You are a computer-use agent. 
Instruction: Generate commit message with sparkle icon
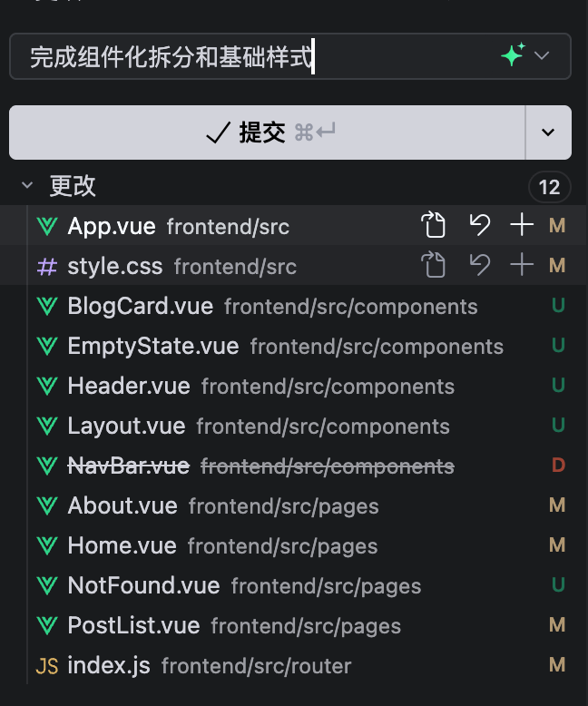click(513, 55)
